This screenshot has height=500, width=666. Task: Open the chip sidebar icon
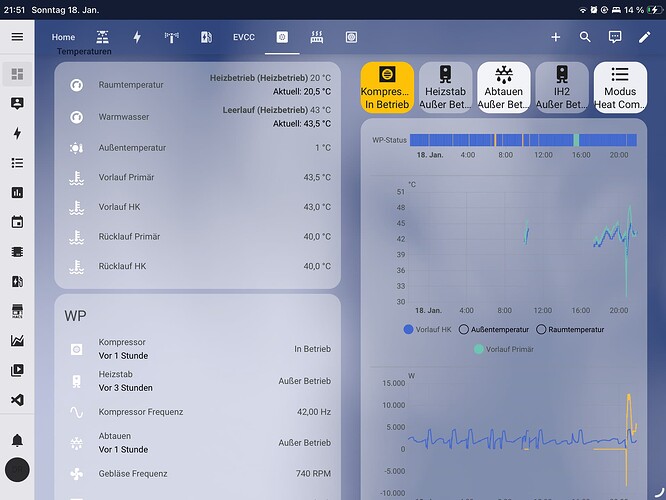(17, 252)
